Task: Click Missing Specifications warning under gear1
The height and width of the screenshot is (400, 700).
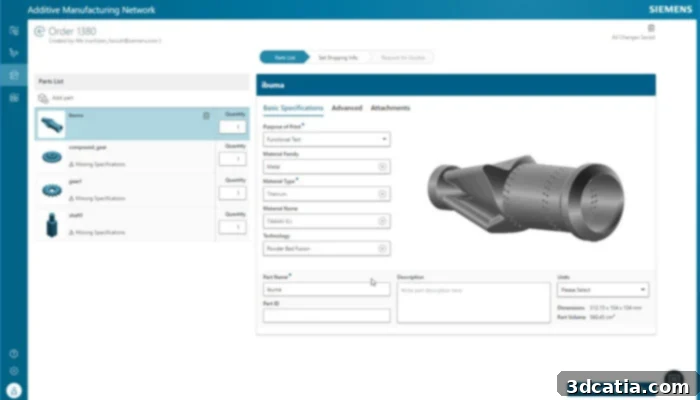Action: pos(97,198)
